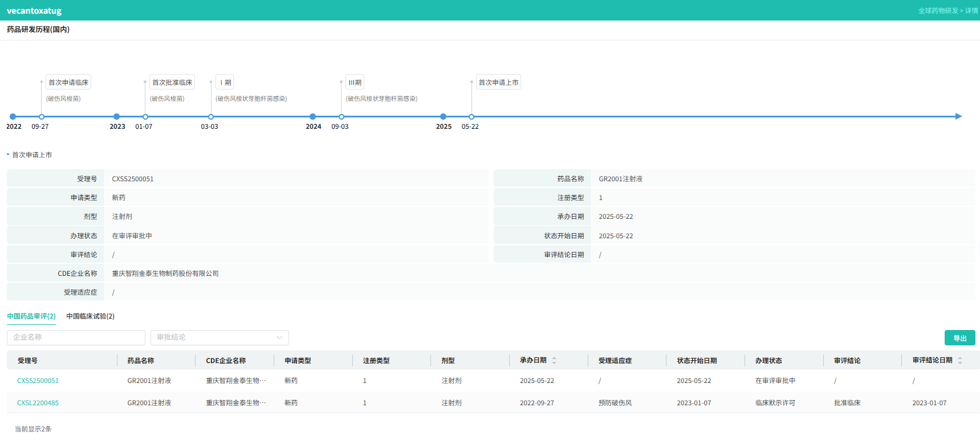The height and width of the screenshot is (440, 980).
Task: Select the III期 timeline milestone
Action: 355,83
